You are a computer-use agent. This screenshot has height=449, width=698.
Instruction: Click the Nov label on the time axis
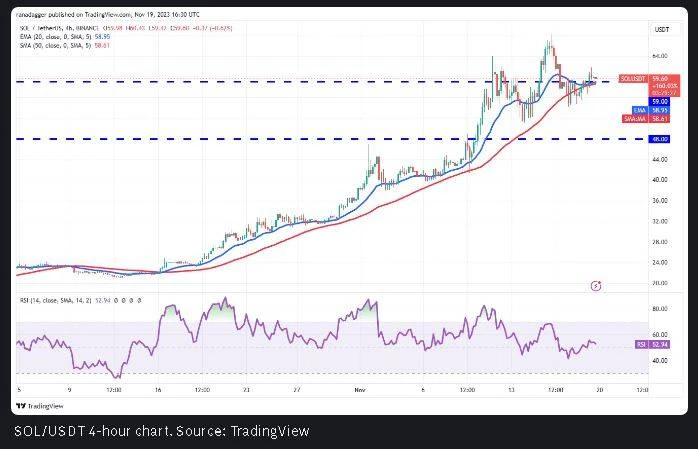[x=360, y=390]
